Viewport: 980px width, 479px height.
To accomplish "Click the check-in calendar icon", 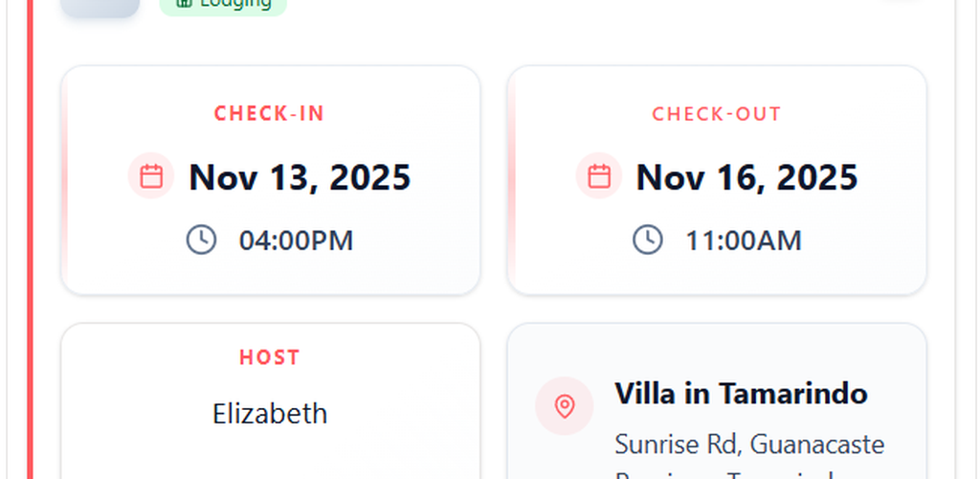I will click(x=151, y=176).
